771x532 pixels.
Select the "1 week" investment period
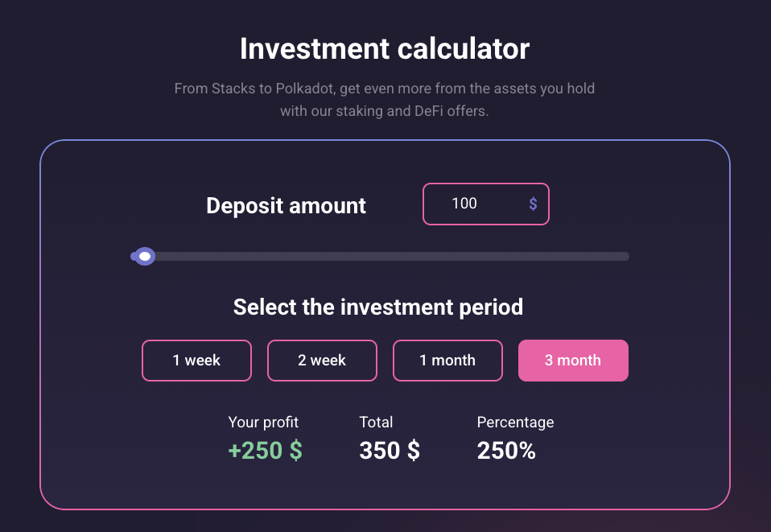tap(196, 361)
